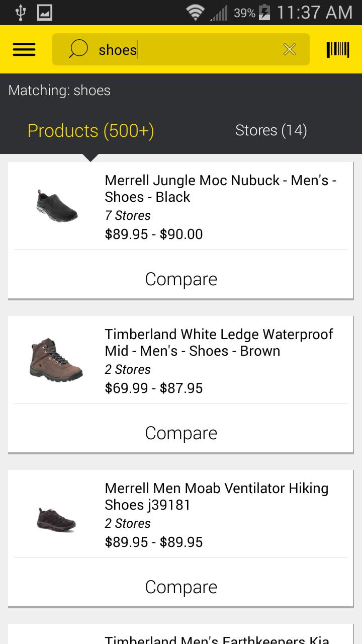
Task: Open Merrell Men Moab Ventilator Hiking title
Action: (216, 497)
